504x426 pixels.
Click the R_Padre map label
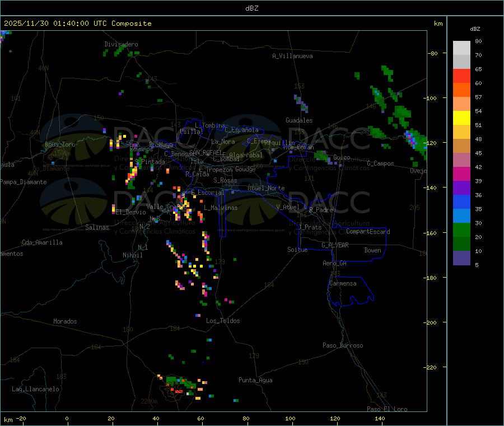(321, 210)
